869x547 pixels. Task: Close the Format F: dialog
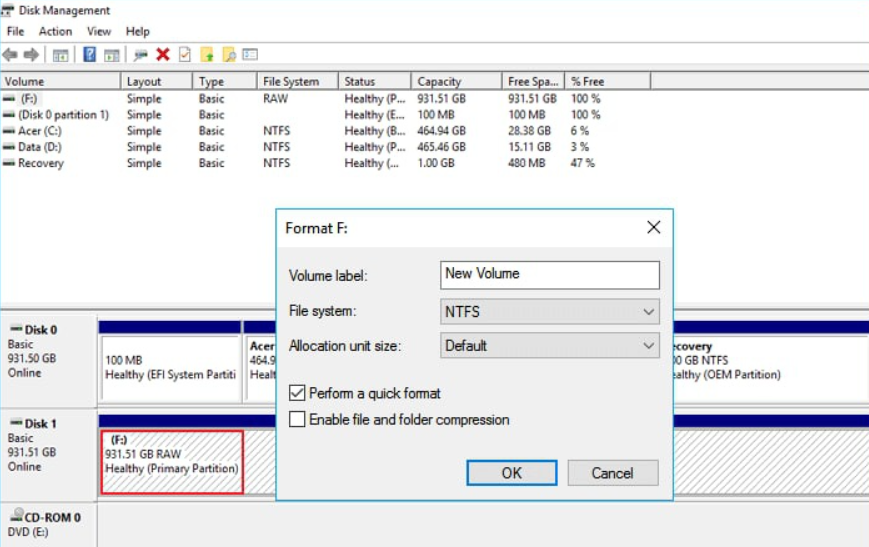[x=653, y=228]
